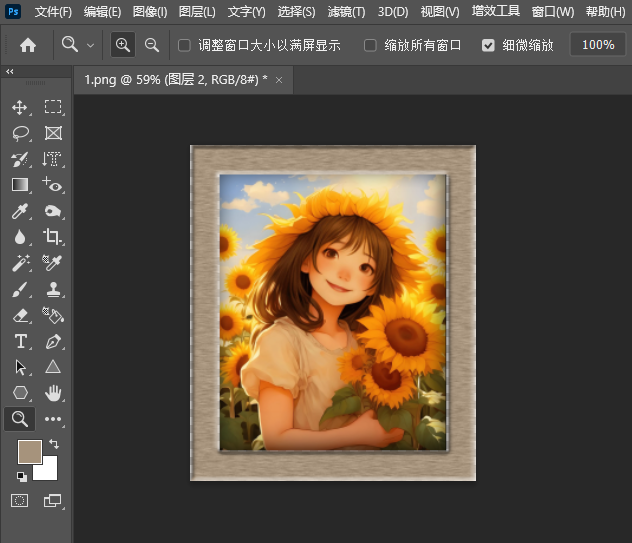Open the 文件(F) menu
The height and width of the screenshot is (543, 632).
53,12
